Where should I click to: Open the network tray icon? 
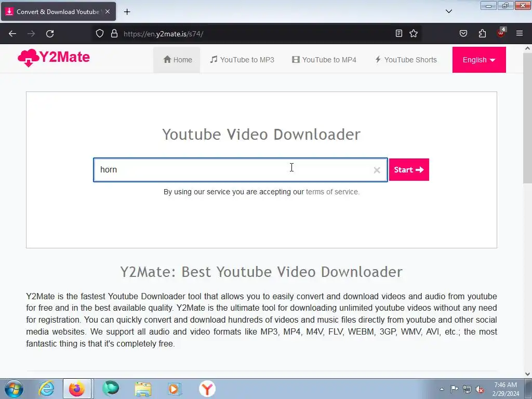pyautogui.click(x=467, y=389)
